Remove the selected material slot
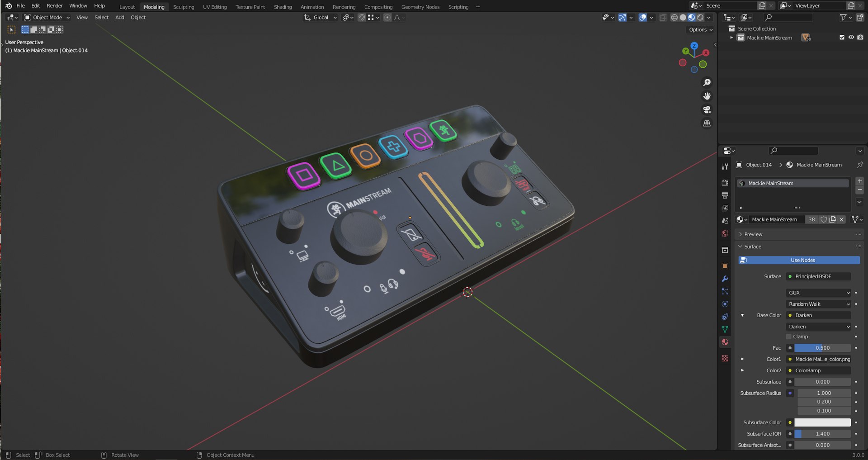This screenshot has height=460, width=868. 860,190
